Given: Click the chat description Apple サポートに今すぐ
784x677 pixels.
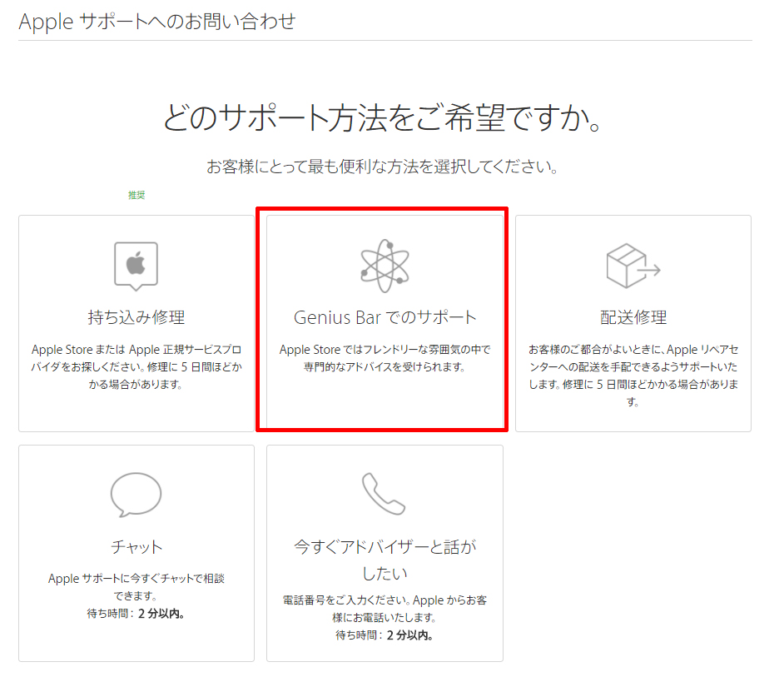Looking at the screenshot, I should pos(136,587).
